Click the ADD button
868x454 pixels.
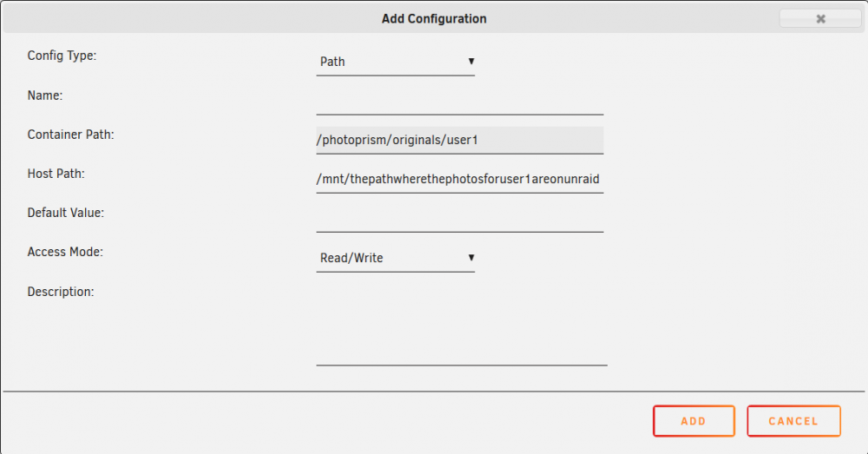pyautogui.click(x=694, y=421)
